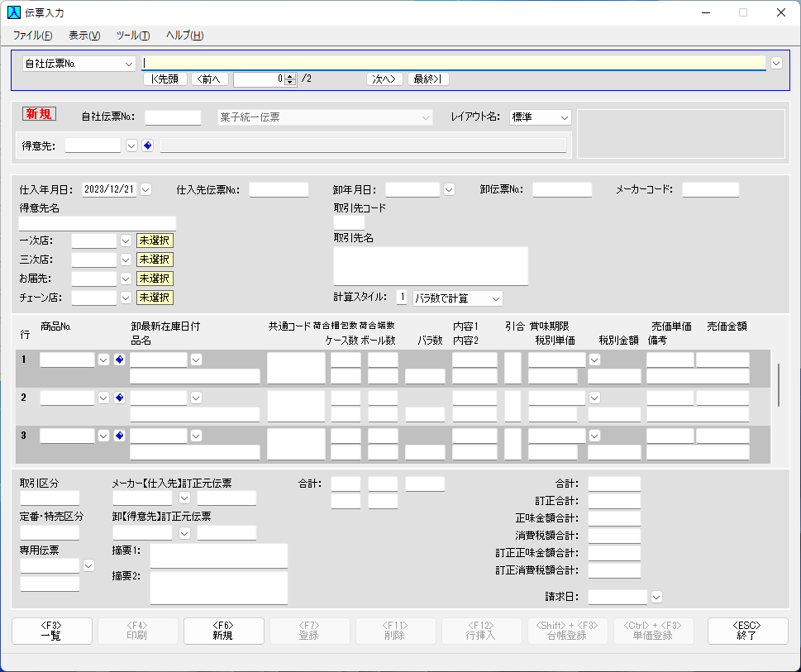Click the 取引区分 input field
Image resolution: width=801 pixels, height=672 pixels.
(x=50, y=498)
